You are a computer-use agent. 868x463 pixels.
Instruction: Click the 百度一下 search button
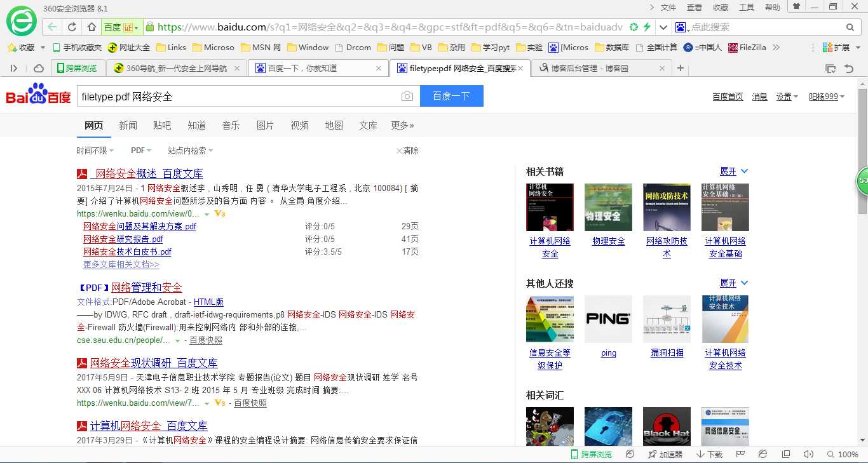(x=452, y=96)
